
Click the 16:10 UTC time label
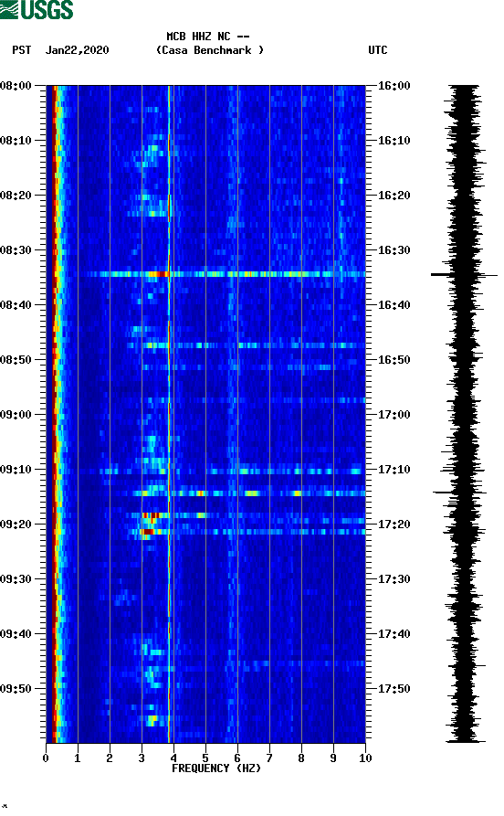(x=394, y=141)
